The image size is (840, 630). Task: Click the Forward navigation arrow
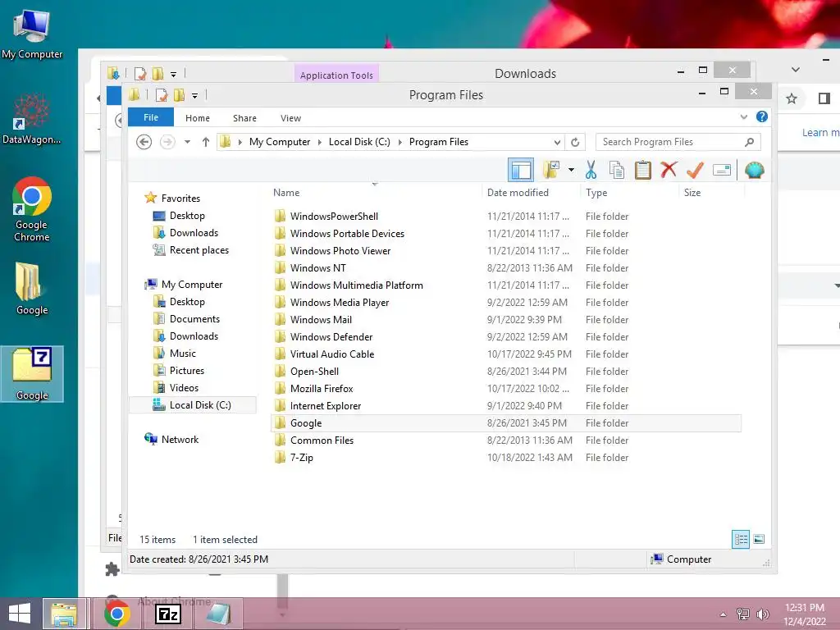point(167,142)
